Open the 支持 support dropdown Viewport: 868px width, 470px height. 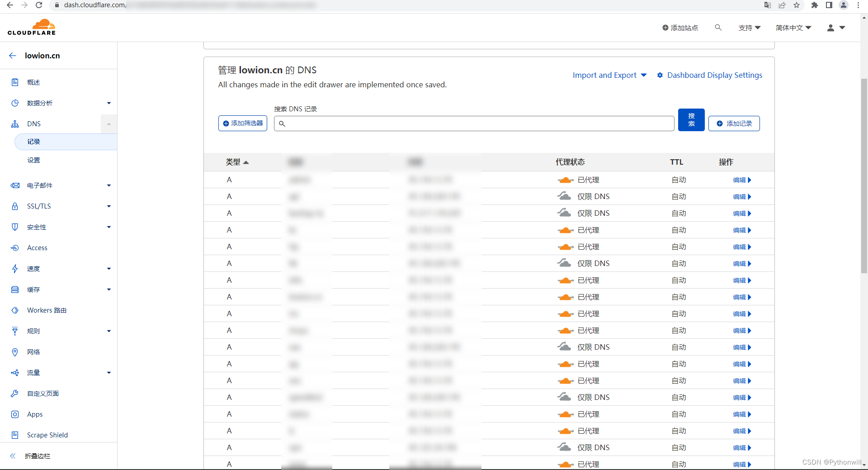(x=749, y=28)
